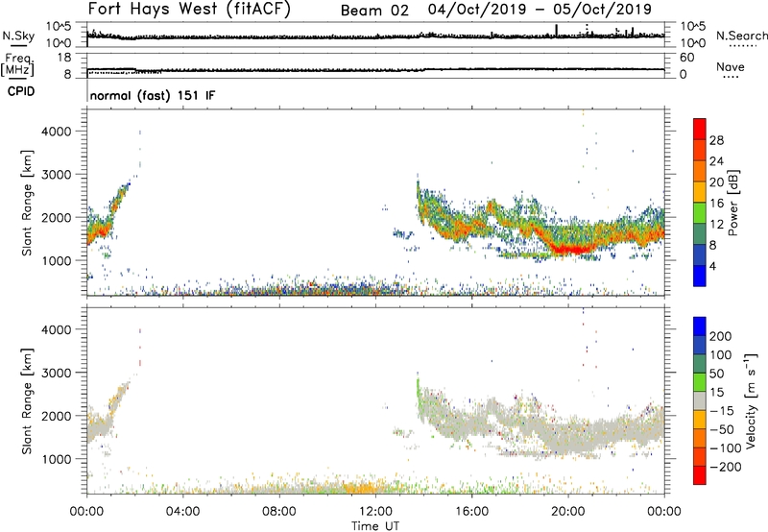Viewport: 768px width, 532px height.
Task: Click the 'Nave' legend label
Action: coord(731,66)
